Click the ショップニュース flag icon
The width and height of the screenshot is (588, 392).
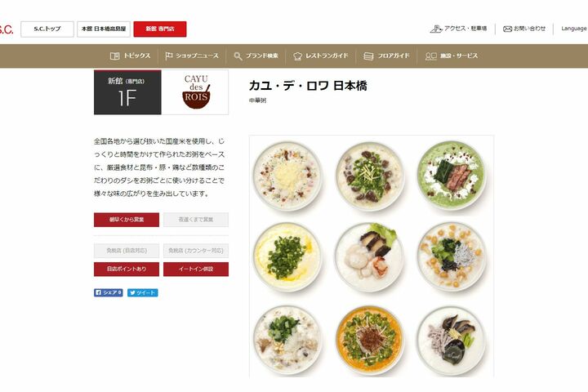[x=169, y=56]
